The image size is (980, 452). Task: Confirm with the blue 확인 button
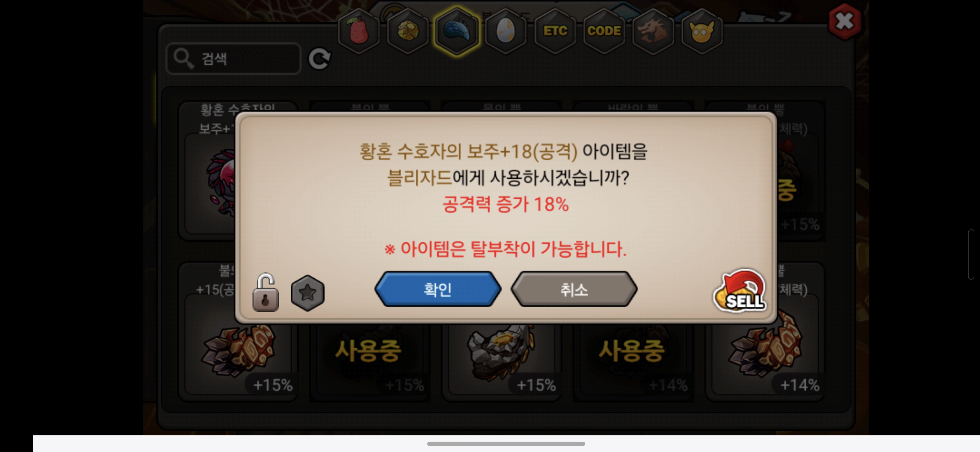(438, 289)
